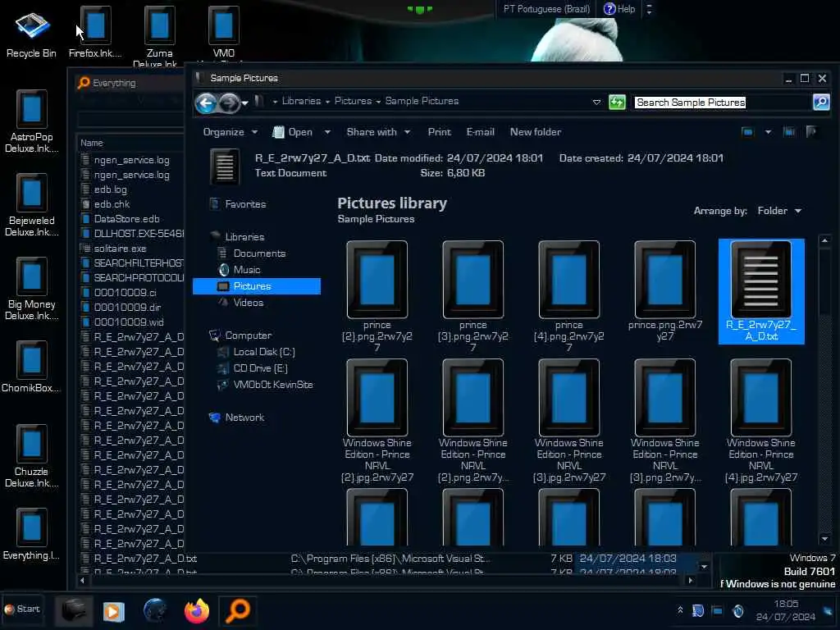Click the change view icon in the toolbar
Image resolution: width=840 pixels, height=630 pixels.
point(747,132)
